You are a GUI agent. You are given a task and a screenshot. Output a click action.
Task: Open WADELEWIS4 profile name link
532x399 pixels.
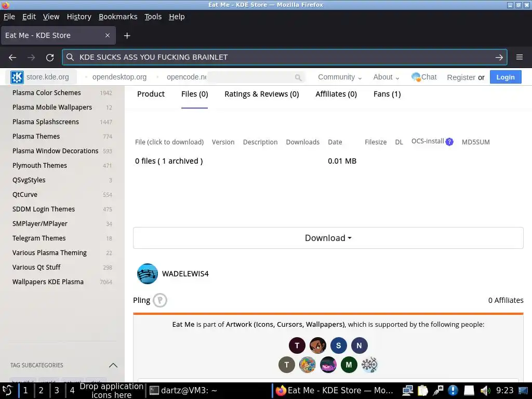[x=185, y=274]
